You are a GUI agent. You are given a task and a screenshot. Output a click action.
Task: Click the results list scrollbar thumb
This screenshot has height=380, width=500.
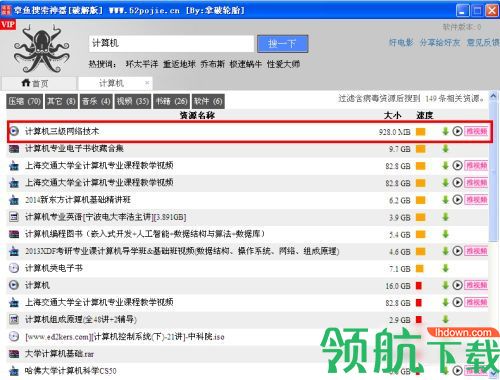pos(493,172)
